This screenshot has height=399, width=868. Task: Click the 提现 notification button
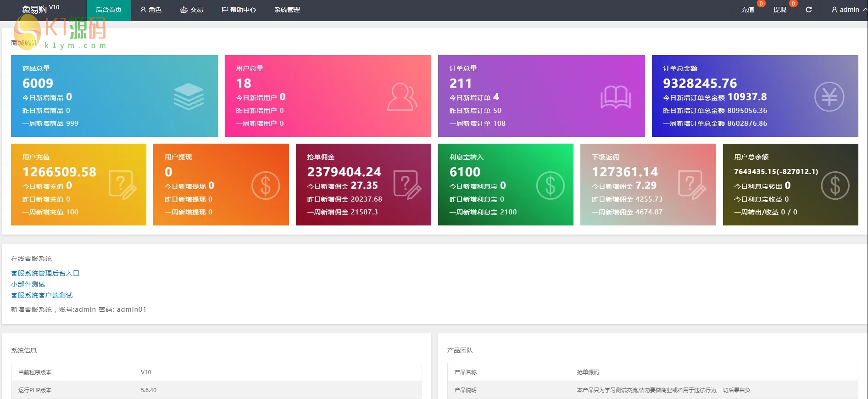pyautogui.click(x=779, y=10)
